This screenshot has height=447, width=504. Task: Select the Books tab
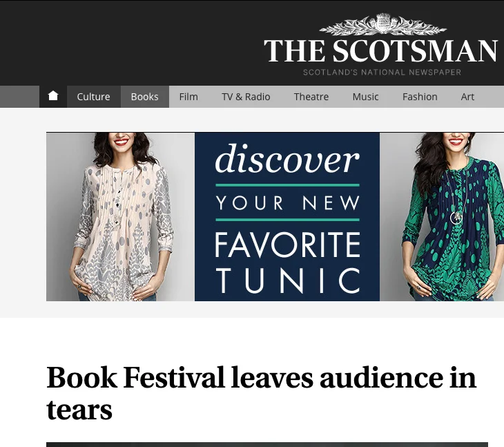[x=145, y=97]
